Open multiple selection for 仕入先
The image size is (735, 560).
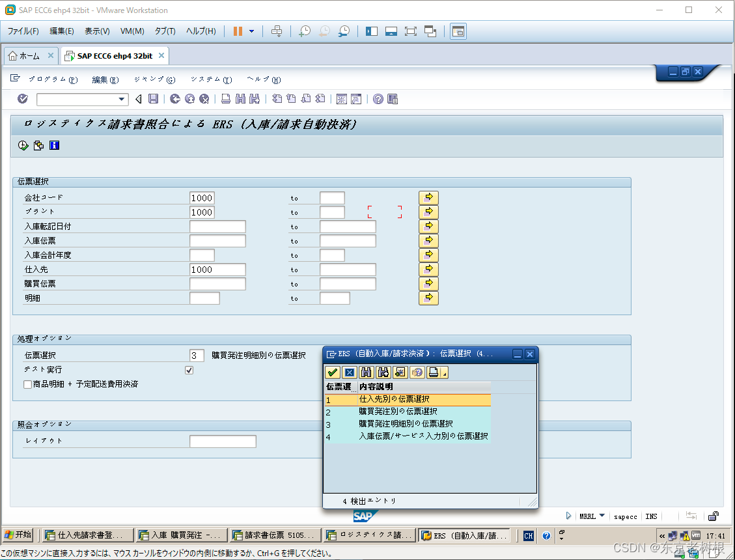pyautogui.click(x=428, y=270)
